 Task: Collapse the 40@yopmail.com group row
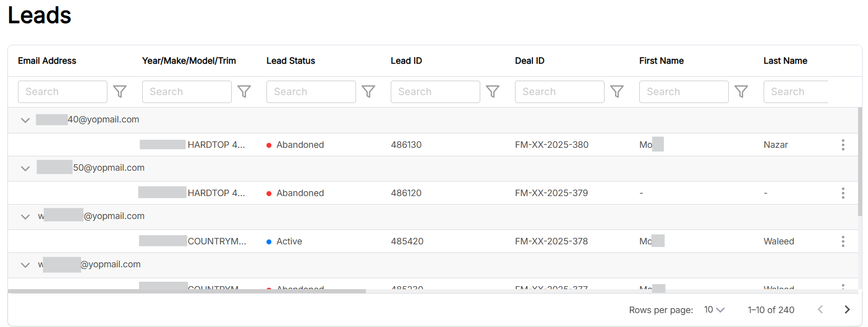(25, 120)
